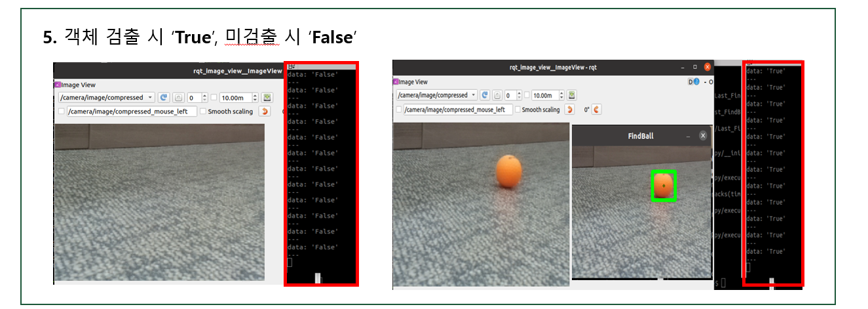Image resolution: width=868 pixels, height=309 pixels.
Task: Click the rqt_image_view__ImageView - rqt title text
Action: click(x=553, y=67)
